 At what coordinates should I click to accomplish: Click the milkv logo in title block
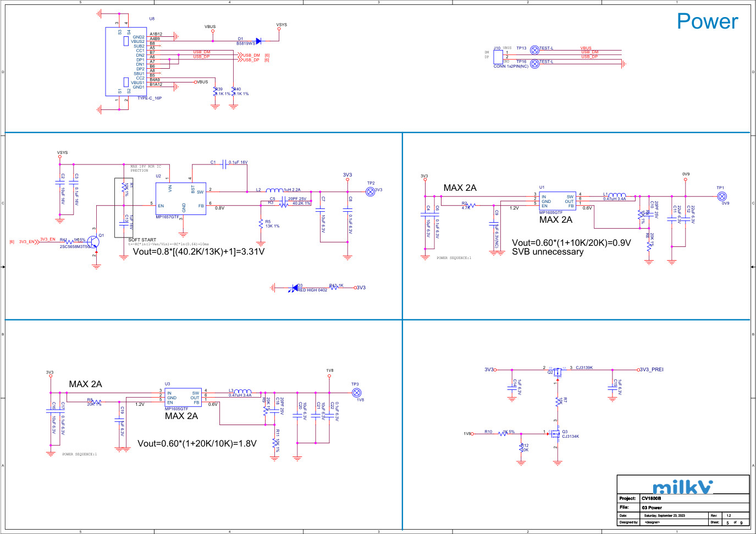pyautogui.click(x=682, y=487)
